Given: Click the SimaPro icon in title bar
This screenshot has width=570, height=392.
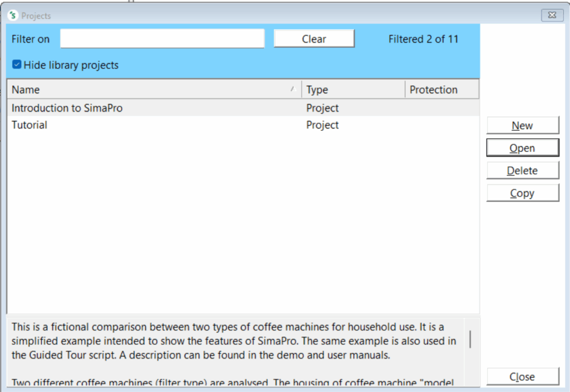Looking at the screenshot, I should 13,15.
